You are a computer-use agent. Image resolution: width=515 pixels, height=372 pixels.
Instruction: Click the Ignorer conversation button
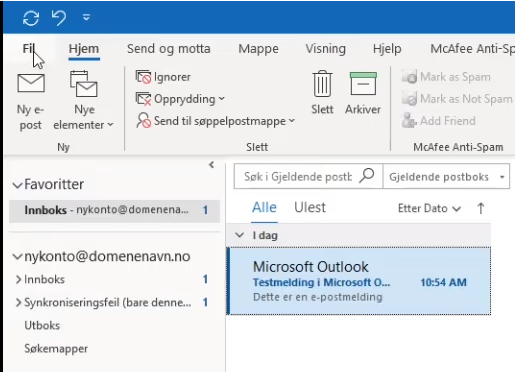coord(163,77)
